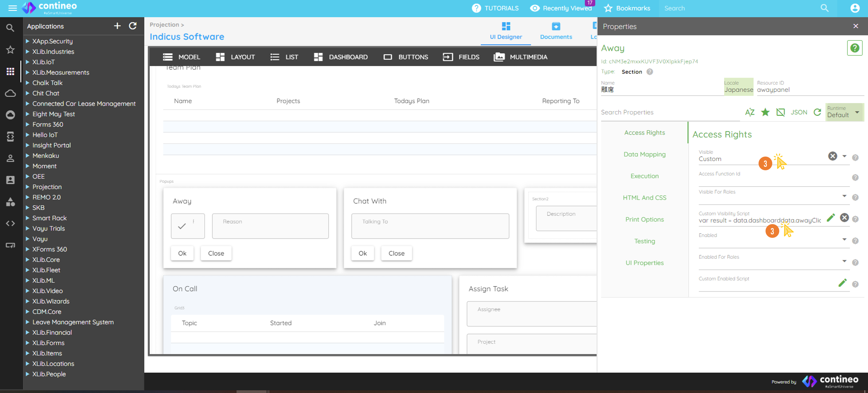Click Ok in the Chat With popup
The width and height of the screenshot is (868, 393).
pos(363,253)
